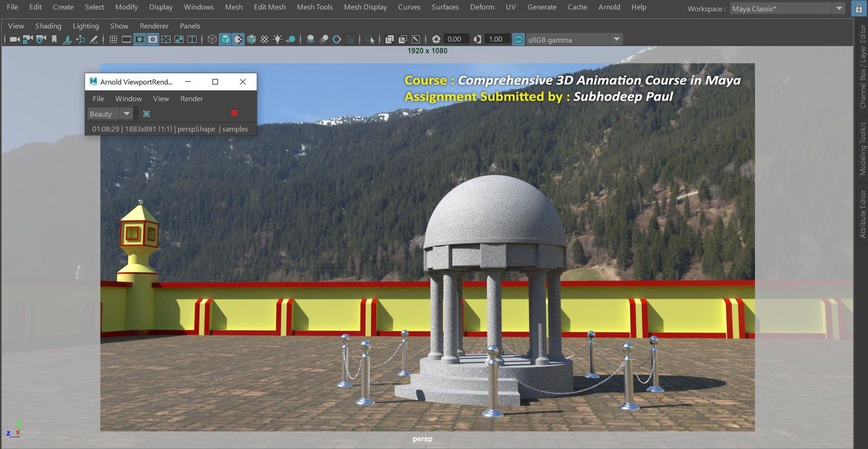The height and width of the screenshot is (449, 868).
Task: Click the Depth of Field icon
Action: pyautogui.click(x=350, y=39)
